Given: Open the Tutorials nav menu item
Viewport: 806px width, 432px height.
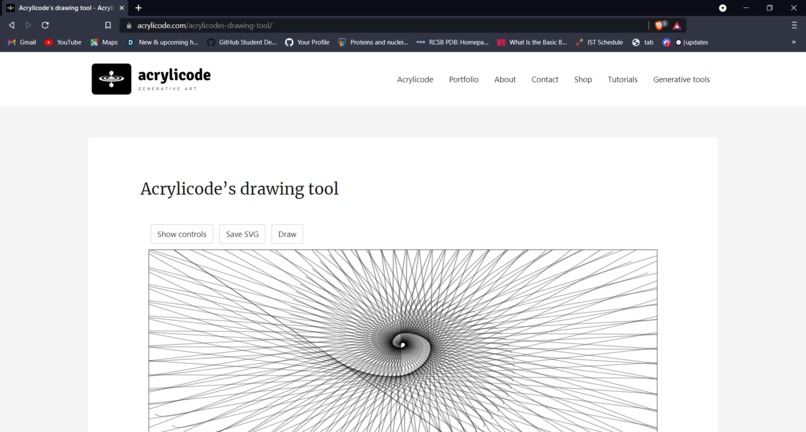Looking at the screenshot, I should coord(622,79).
